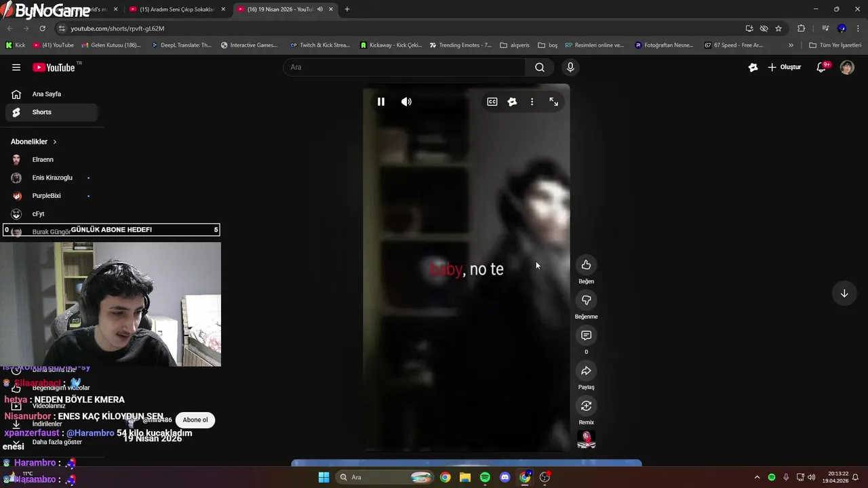Image resolution: width=868 pixels, height=488 pixels.
Task: Open File Explorer from taskbar
Action: [x=465, y=477]
